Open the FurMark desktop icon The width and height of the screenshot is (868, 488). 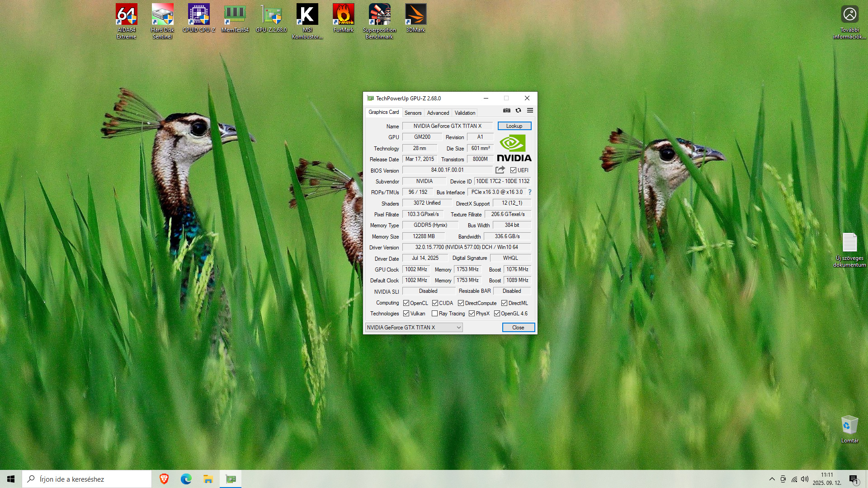pos(343,18)
